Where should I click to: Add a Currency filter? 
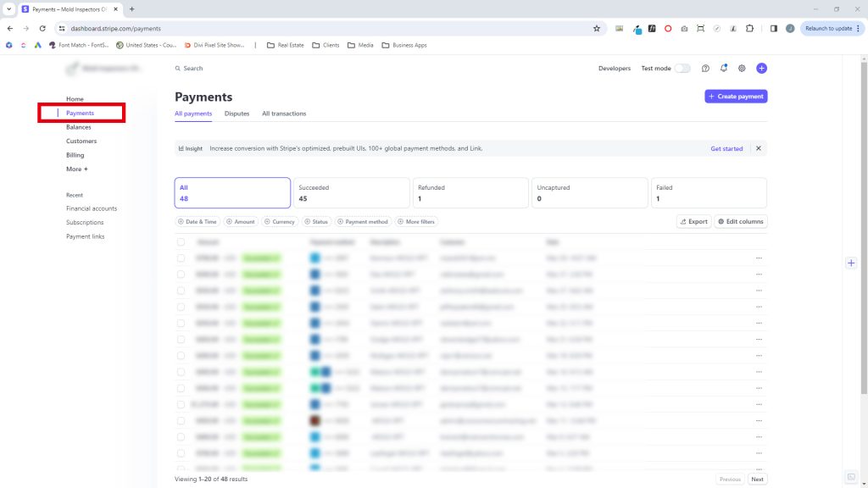tap(280, 221)
